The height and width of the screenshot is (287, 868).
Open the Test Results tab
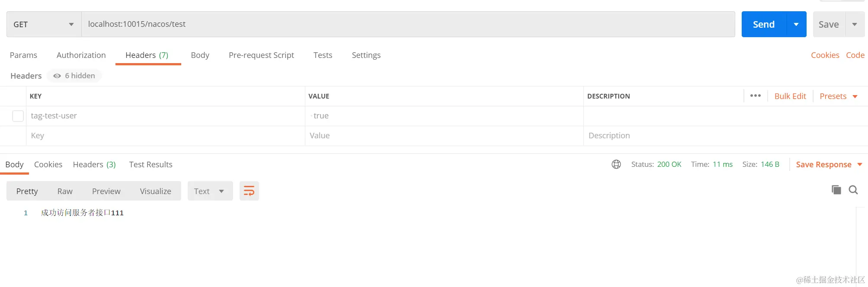pos(151,164)
